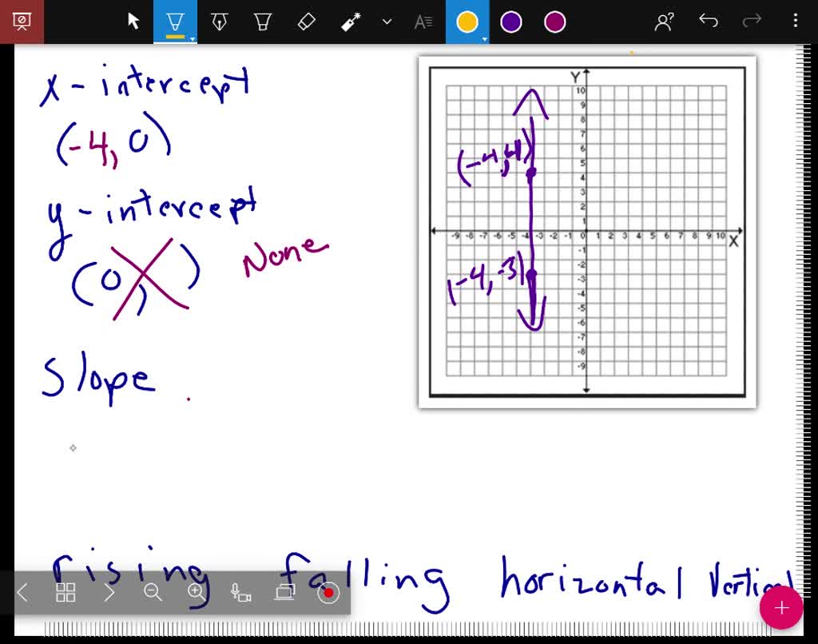818x644 pixels.
Task: Select the purple color swatch
Action: click(510, 22)
